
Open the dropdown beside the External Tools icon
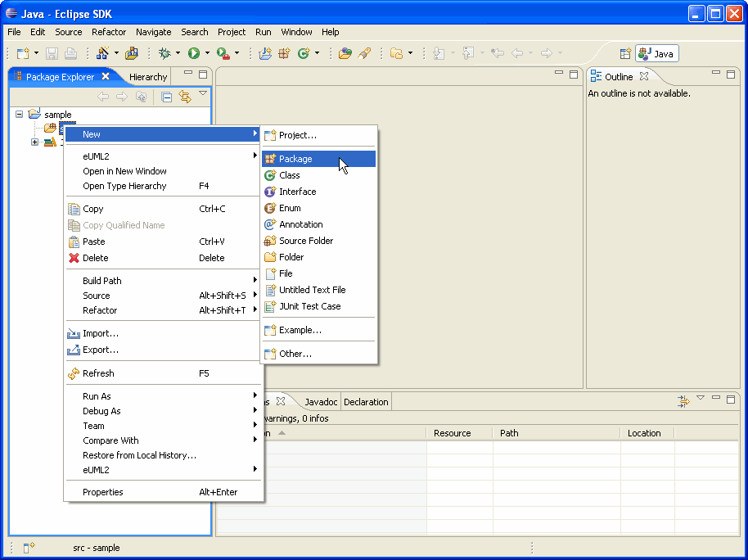237,53
